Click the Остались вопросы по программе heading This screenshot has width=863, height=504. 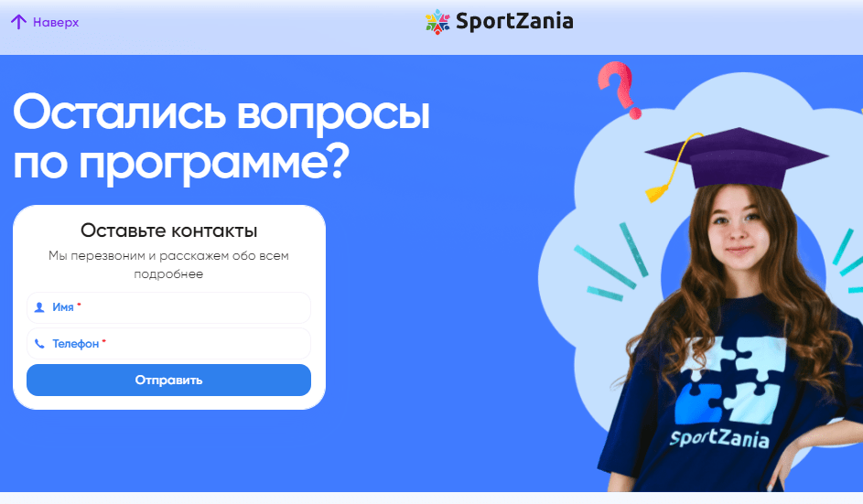click(x=221, y=137)
